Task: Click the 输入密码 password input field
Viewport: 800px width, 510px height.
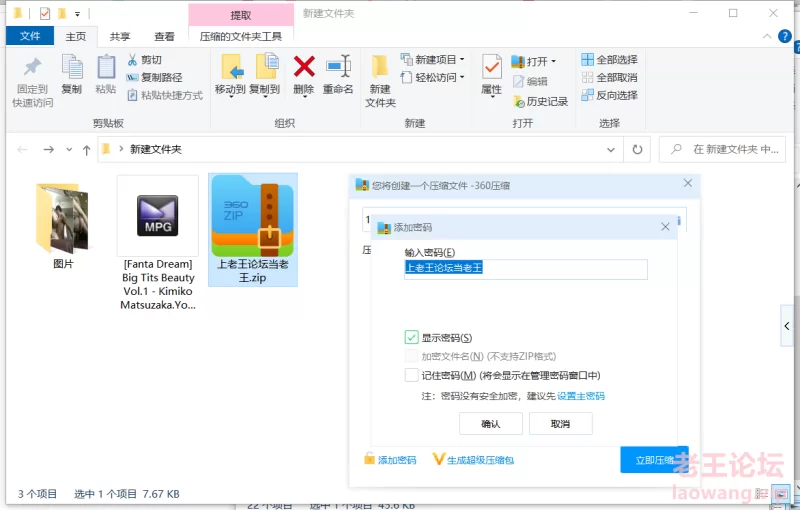Action: click(x=526, y=269)
